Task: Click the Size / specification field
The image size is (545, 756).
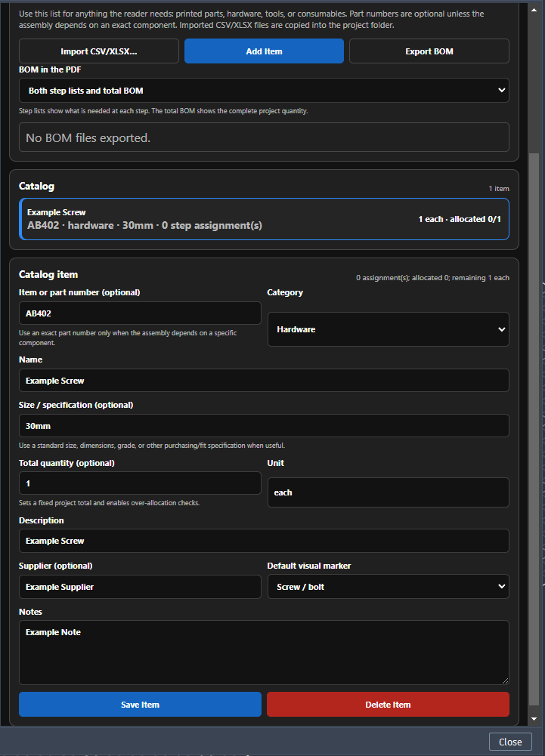Action: pyautogui.click(x=264, y=426)
